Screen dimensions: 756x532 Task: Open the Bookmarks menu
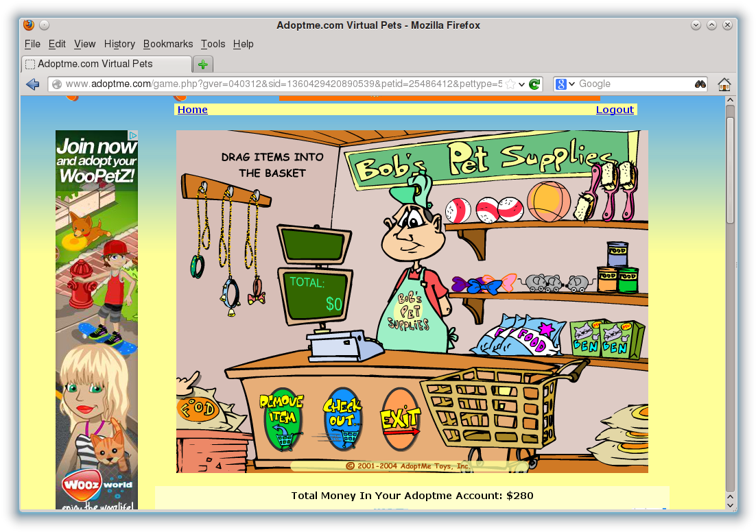click(x=168, y=44)
